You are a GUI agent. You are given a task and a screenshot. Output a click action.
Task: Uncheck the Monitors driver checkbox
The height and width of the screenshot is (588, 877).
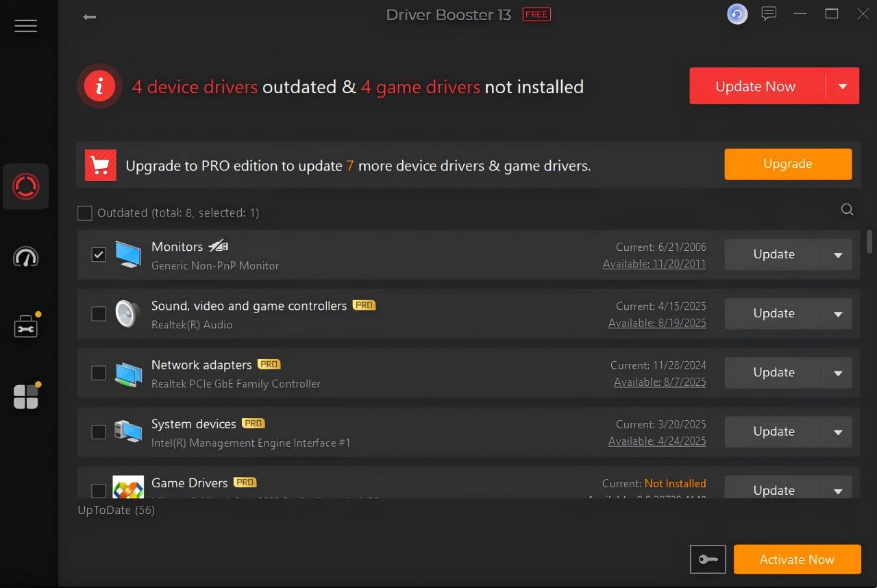99,254
